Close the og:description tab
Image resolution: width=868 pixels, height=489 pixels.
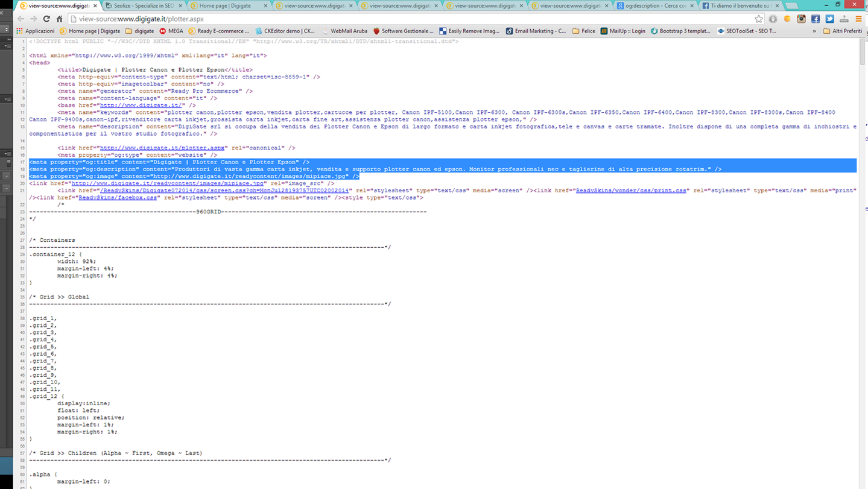coord(692,5)
